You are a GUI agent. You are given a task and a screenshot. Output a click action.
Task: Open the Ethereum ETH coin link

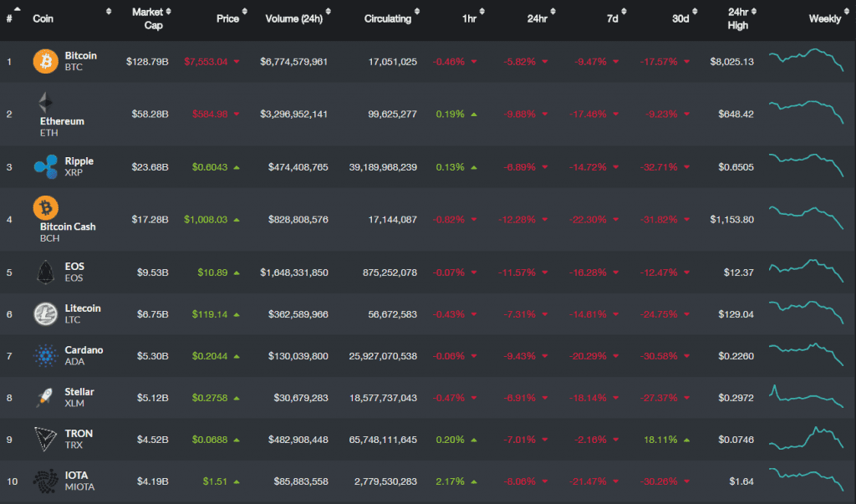(62, 127)
